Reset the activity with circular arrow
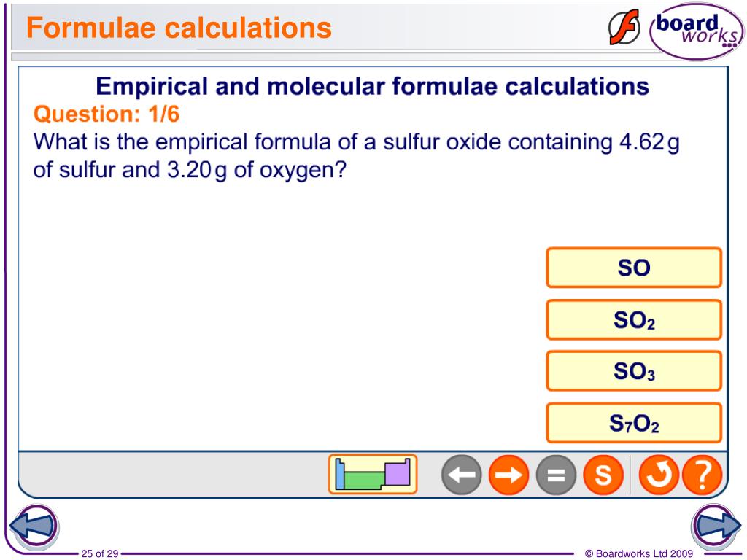This screenshot has height=560, width=747. [659, 475]
